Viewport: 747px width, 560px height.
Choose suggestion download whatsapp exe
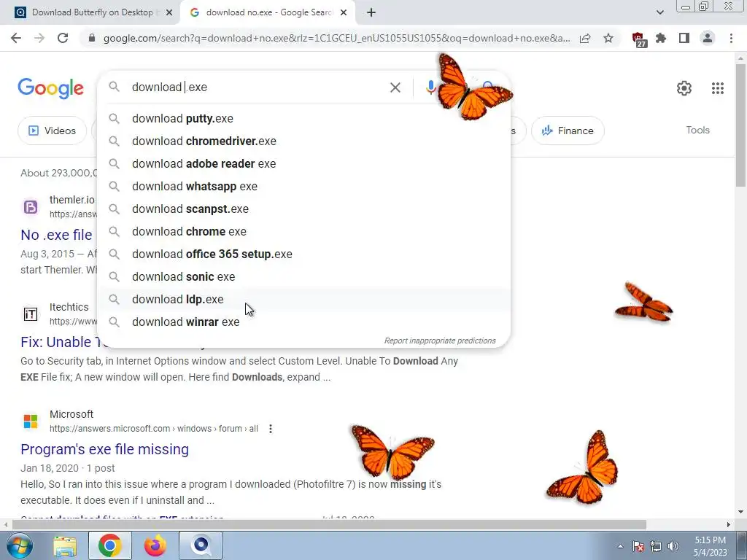(x=303, y=186)
